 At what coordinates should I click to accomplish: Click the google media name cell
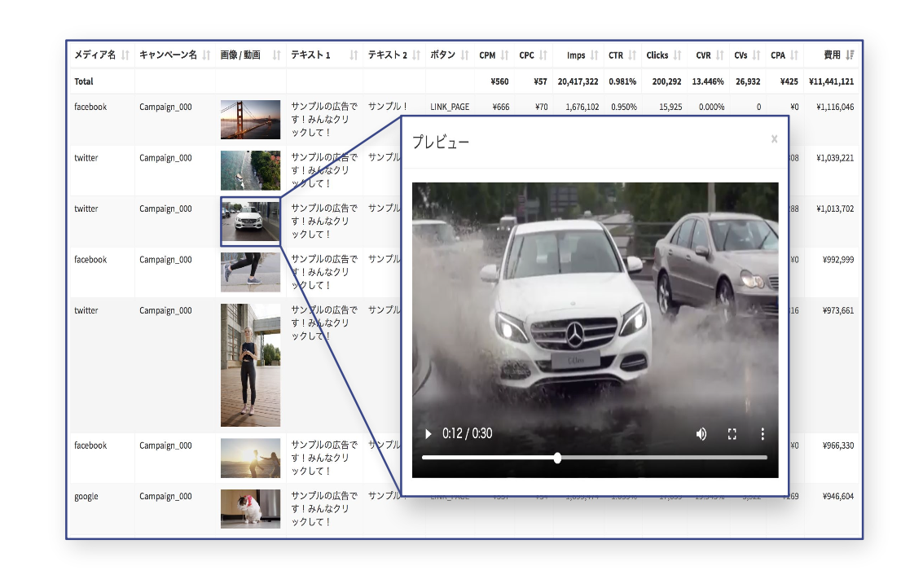coord(86,497)
